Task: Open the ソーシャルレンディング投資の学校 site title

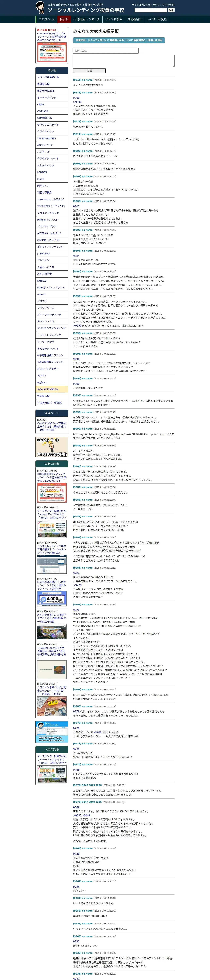Action: point(86,10)
